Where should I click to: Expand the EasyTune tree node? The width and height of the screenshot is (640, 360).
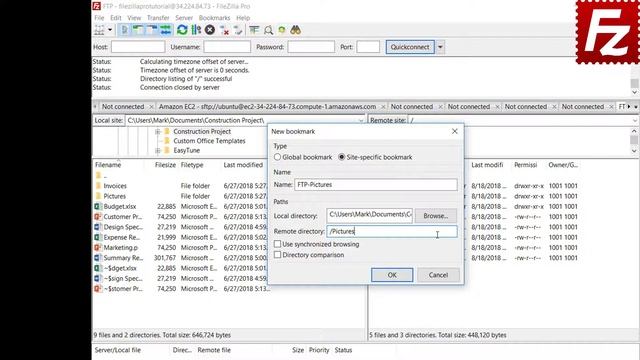158,150
